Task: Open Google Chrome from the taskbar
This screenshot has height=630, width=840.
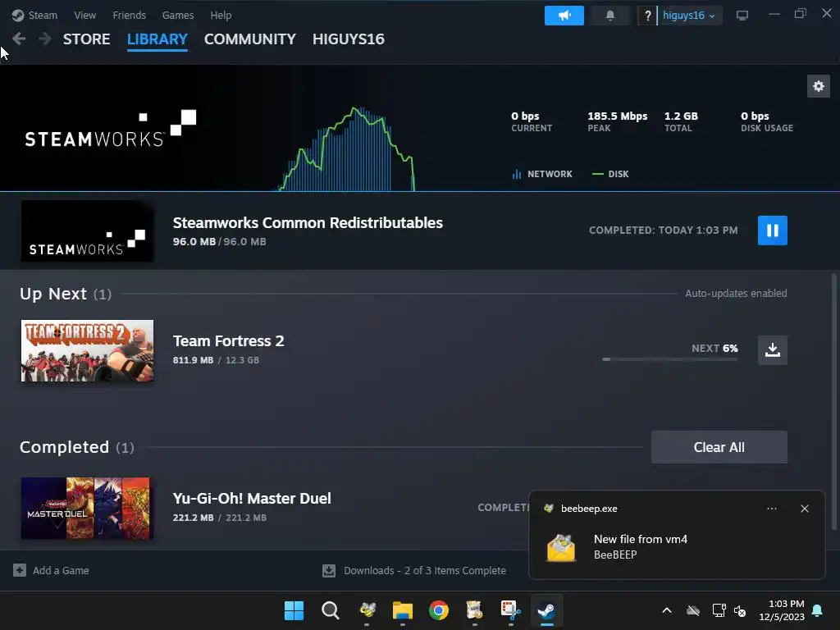Action: [x=439, y=610]
